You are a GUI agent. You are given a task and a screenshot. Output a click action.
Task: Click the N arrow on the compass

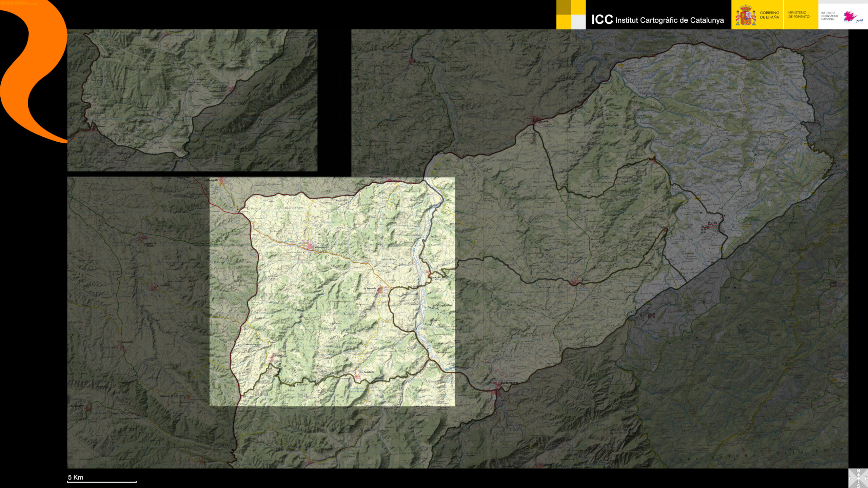point(858,474)
